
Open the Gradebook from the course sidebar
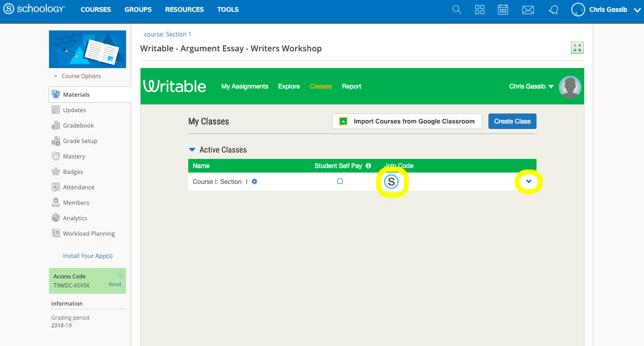[78, 125]
